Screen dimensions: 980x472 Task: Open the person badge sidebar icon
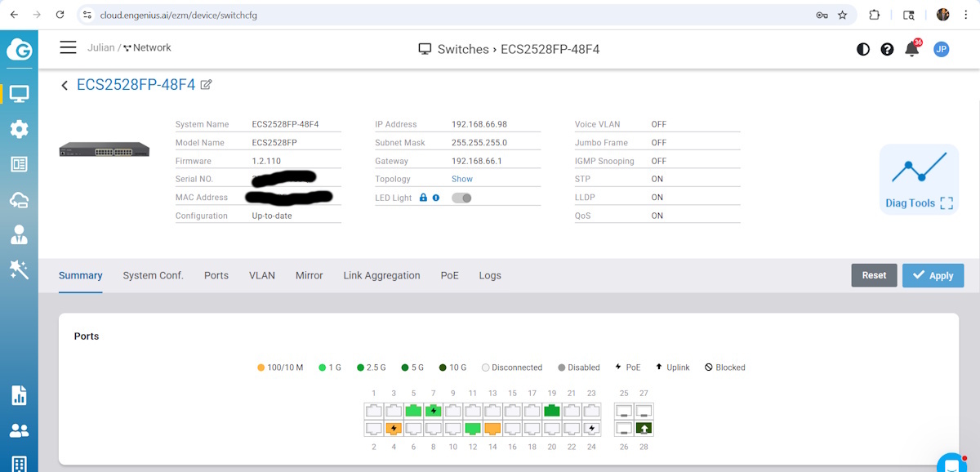(x=19, y=235)
